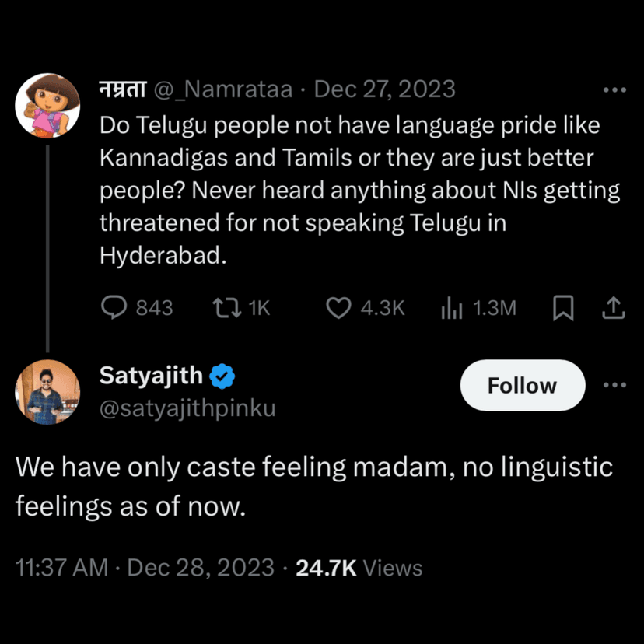Follow Satyajith
Screen dimensions: 644x644
point(522,385)
